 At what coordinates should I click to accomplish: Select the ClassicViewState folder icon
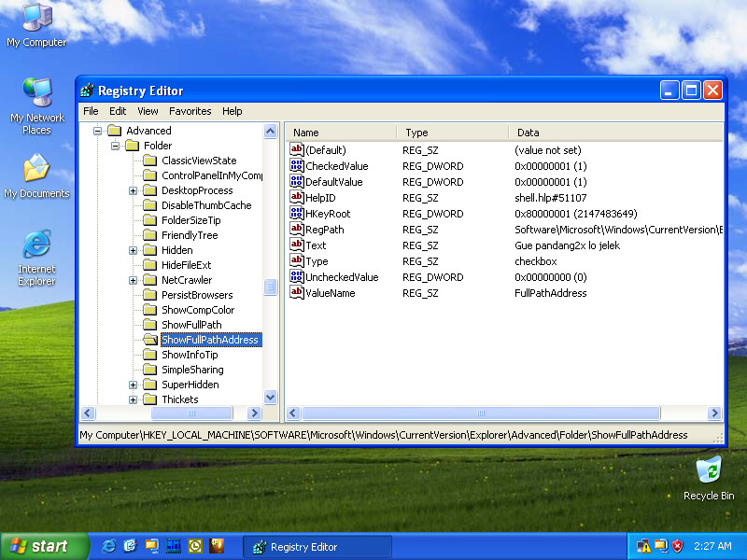(150, 161)
